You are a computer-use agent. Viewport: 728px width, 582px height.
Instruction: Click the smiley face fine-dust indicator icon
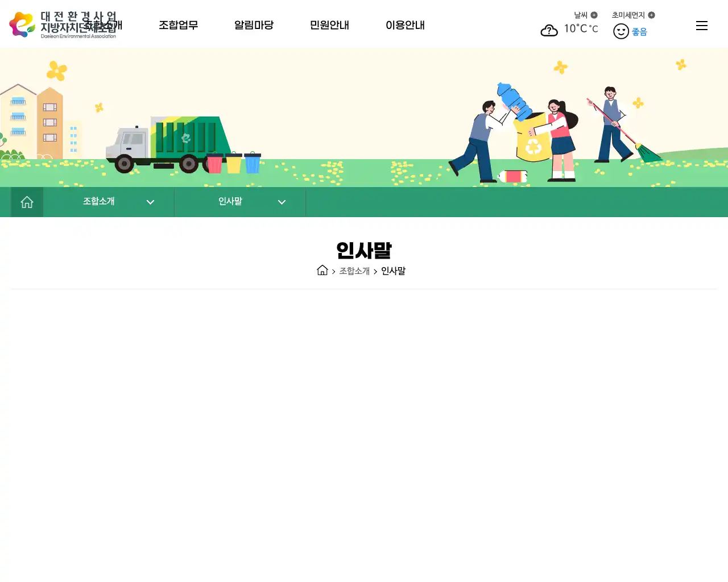(621, 31)
